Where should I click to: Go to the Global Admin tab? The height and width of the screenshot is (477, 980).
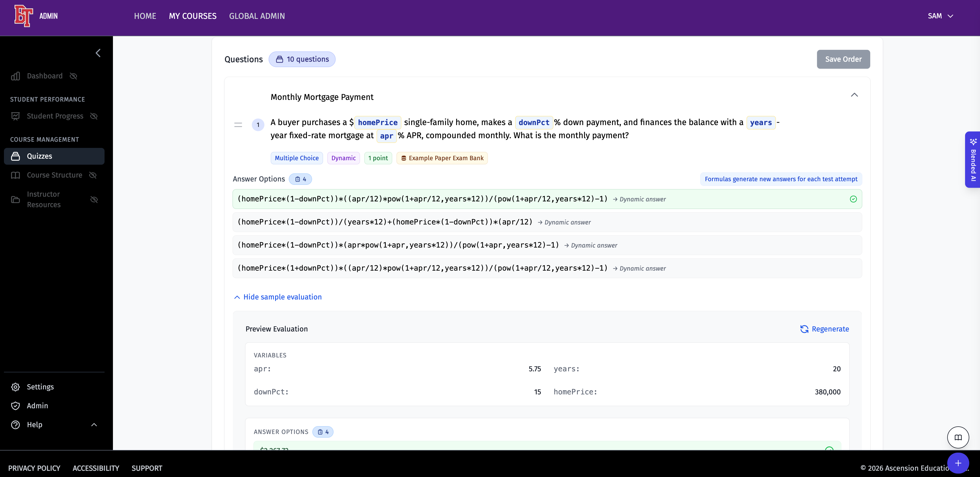pyautogui.click(x=257, y=16)
